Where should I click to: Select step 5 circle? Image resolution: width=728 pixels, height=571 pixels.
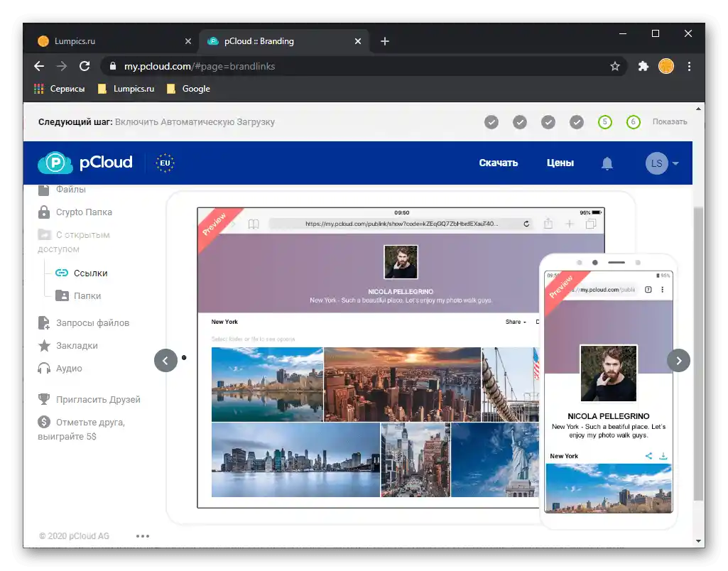[605, 122]
